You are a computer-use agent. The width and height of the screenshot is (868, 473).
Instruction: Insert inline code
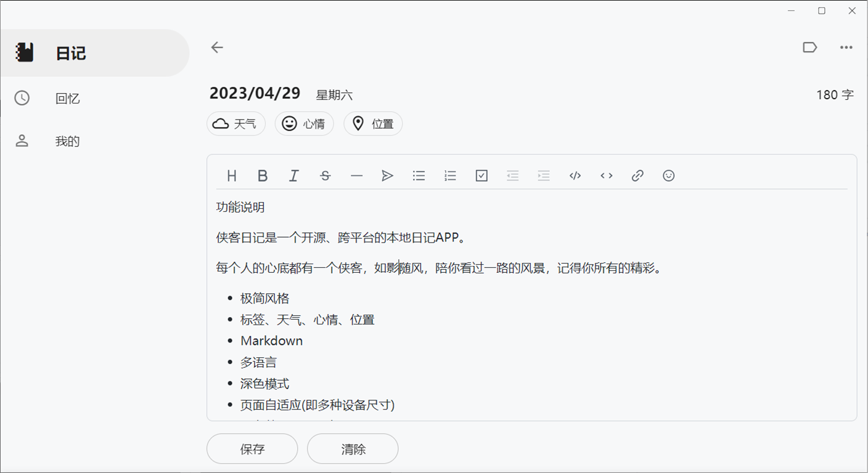click(x=607, y=176)
